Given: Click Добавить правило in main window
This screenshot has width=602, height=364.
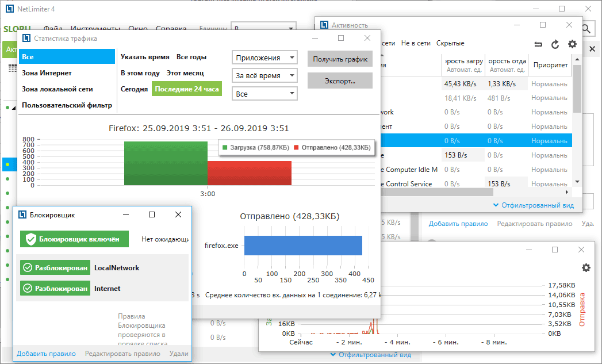Looking at the screenshot, I should coord(458,224).
